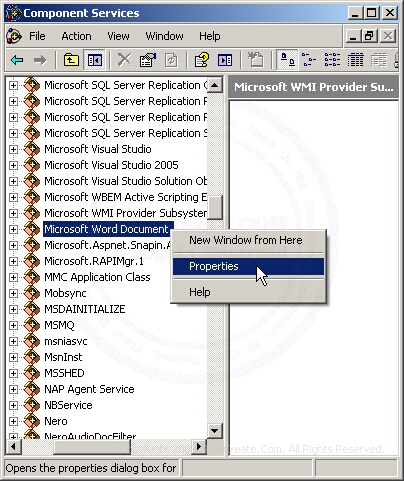This screenshot has height=481, width=404.
Task: Choose New Window from Here
Action: pos(248,240)
